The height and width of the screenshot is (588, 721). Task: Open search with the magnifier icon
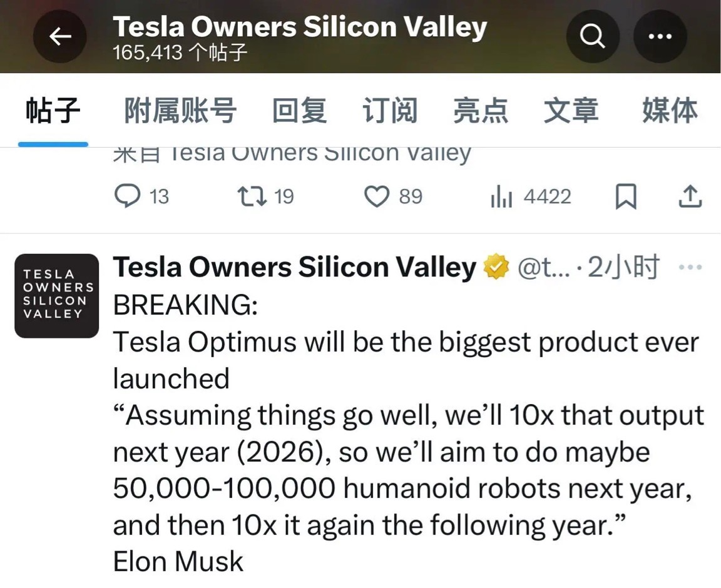point(593,36)
